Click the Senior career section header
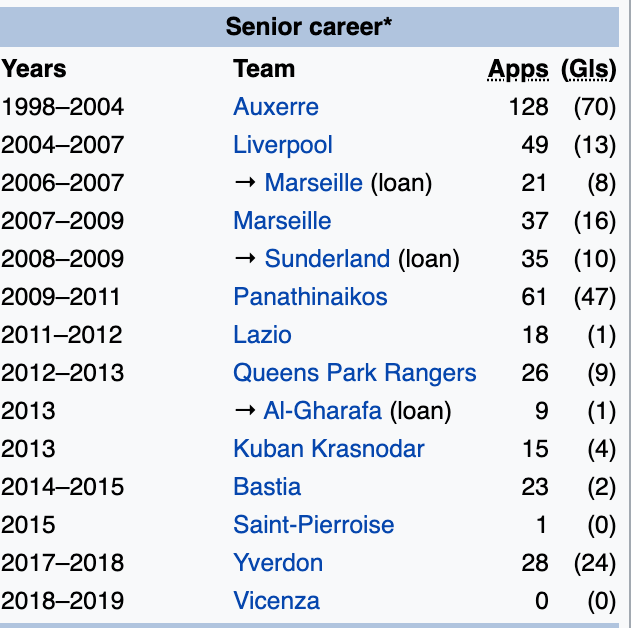 click(309, 26)
